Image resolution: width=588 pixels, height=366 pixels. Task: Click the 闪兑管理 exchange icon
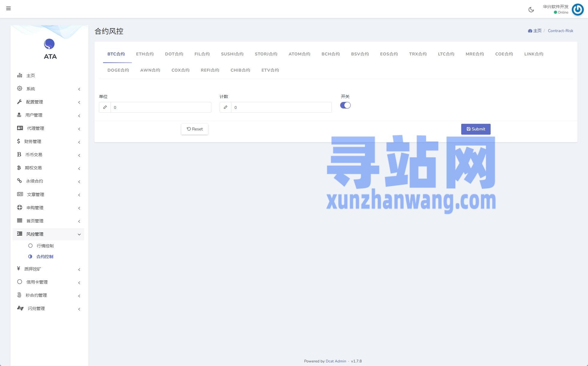pos(20,308)
